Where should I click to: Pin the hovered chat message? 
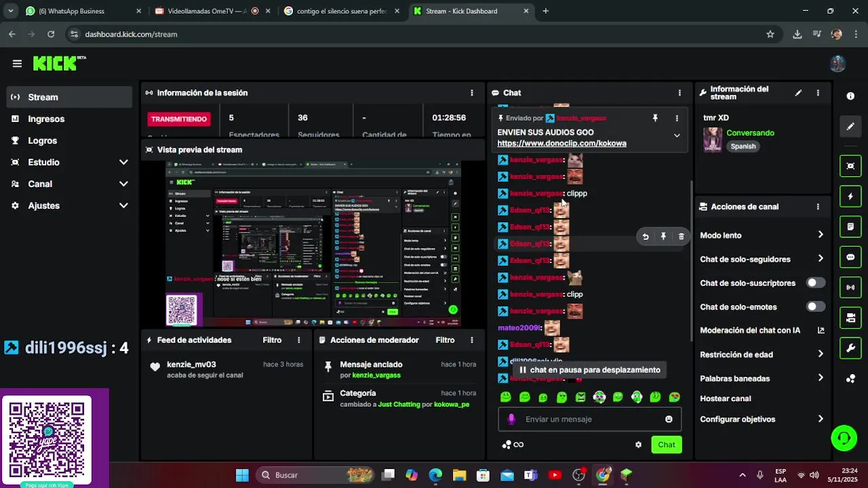(663, 237)
